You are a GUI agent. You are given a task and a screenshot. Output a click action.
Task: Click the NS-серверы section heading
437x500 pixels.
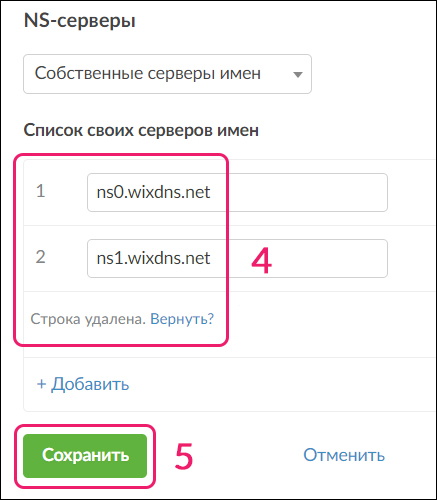(80, 21)
